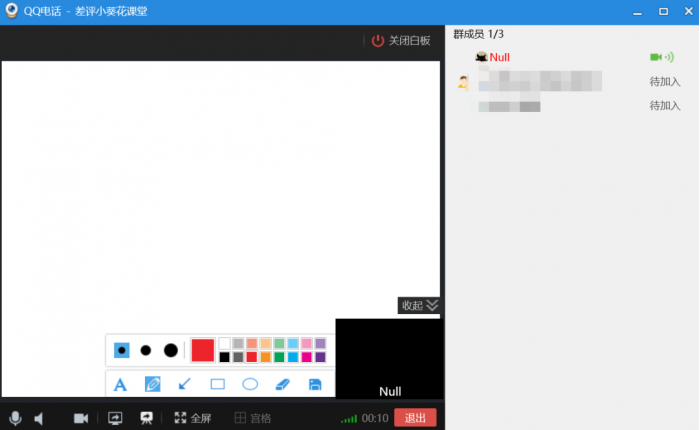Click the red 退出 button
Image resolution: width=700 pixels, height=430 pixels.
[x=415, y=418]
